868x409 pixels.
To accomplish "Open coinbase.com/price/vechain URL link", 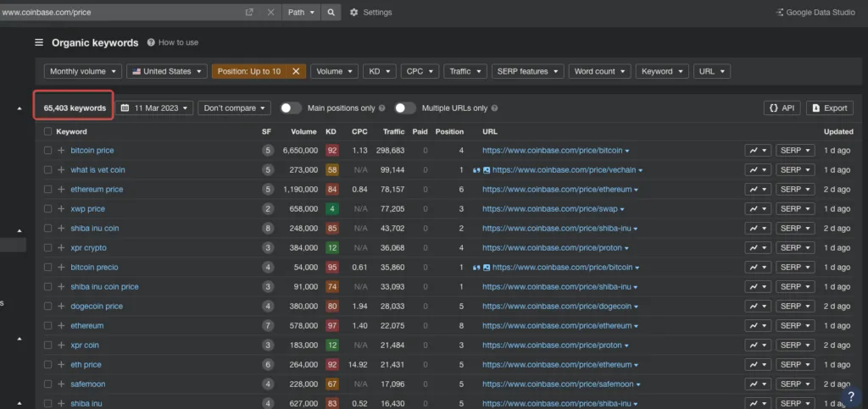I will 564,169.
